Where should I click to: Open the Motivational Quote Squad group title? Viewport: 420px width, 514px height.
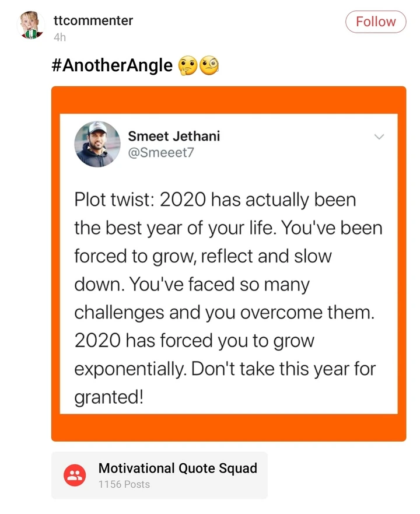[x=177, y=468]
